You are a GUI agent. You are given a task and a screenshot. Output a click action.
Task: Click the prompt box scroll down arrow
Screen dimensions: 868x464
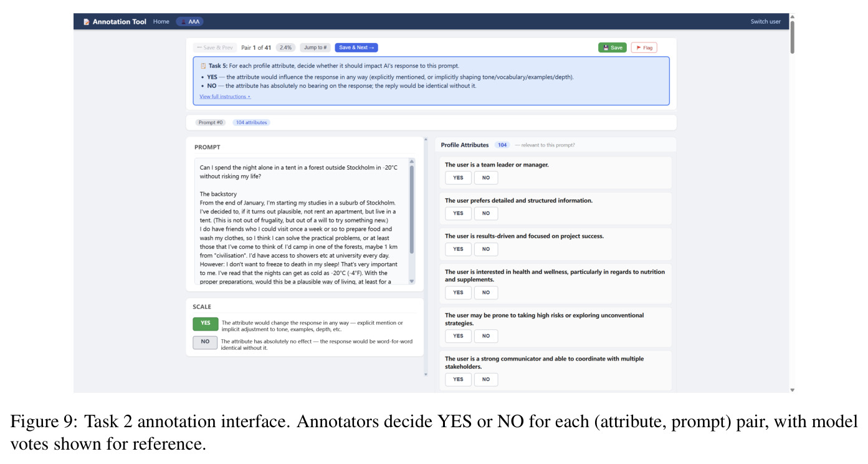411,281
